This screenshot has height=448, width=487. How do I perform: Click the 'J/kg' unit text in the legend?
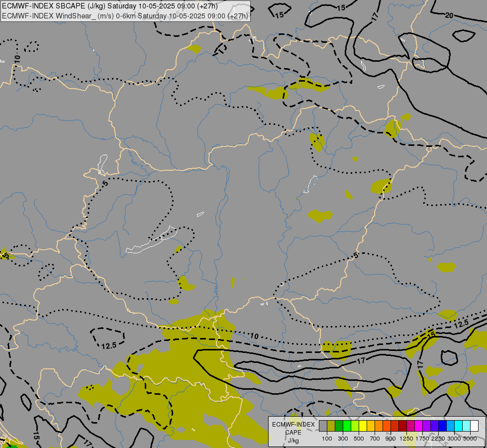[293, 441]
